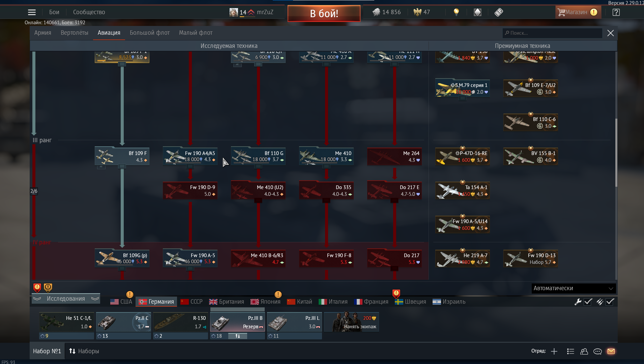644x364 pixels.
Task: Select the Италия nation
Action: click(333, 302)
